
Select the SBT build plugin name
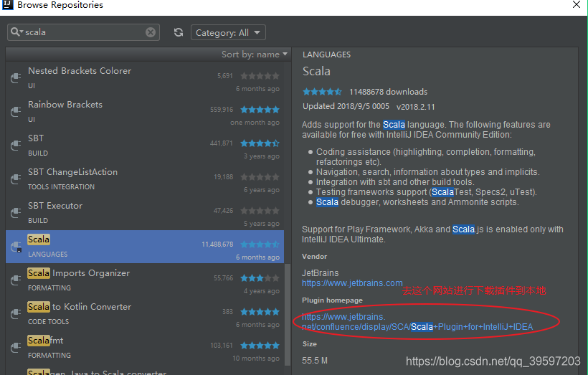click(x=36, y=138)
